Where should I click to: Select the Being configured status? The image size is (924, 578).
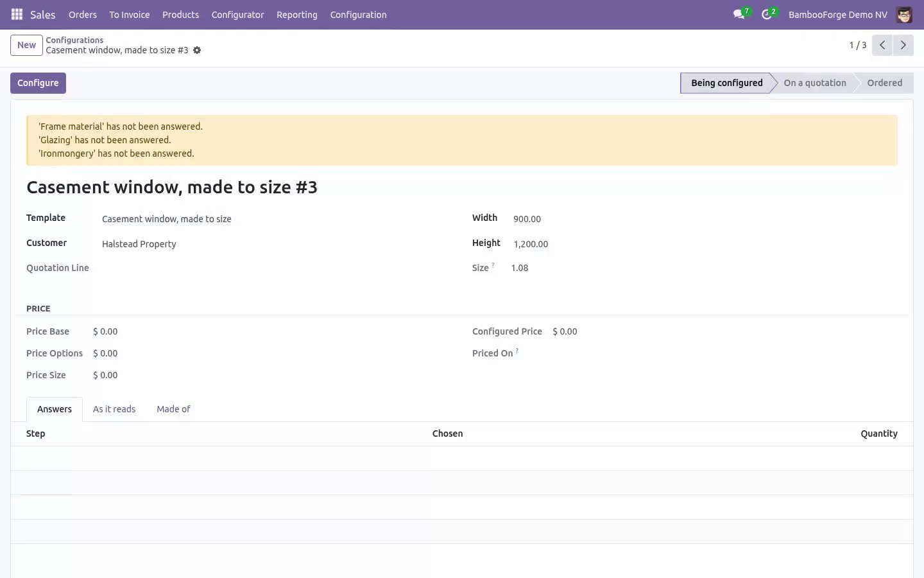click(x=726, y=83)
